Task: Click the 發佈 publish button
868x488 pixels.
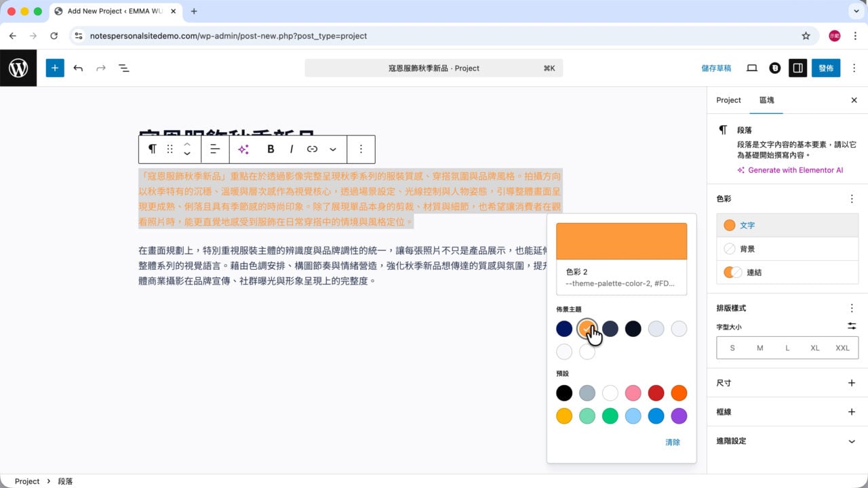Action: point(826,68)
